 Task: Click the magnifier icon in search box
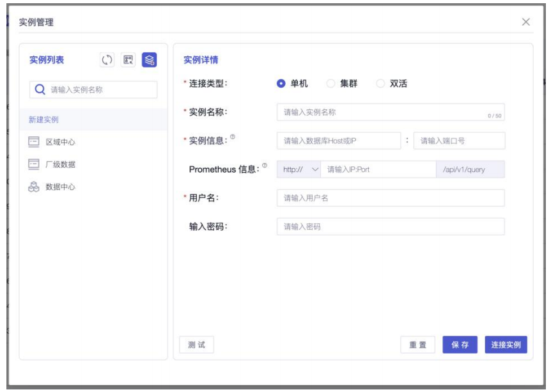click(39, 90)
